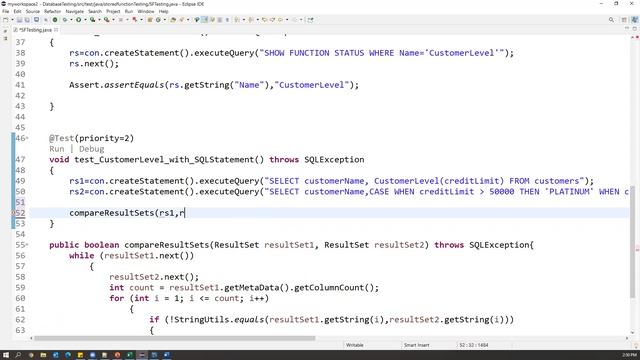640x360 pixels.
Task: Click the marker icon beside line 52
Action: coord(13,213)
